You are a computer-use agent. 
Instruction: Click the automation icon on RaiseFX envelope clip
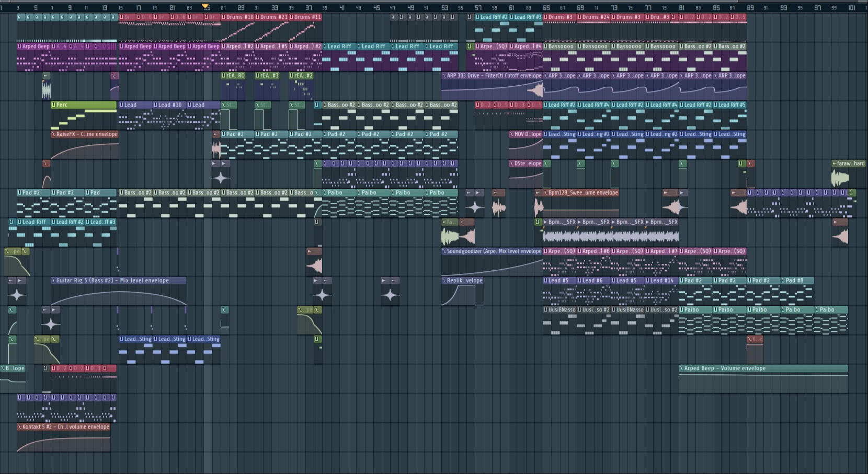coord(54,134)
